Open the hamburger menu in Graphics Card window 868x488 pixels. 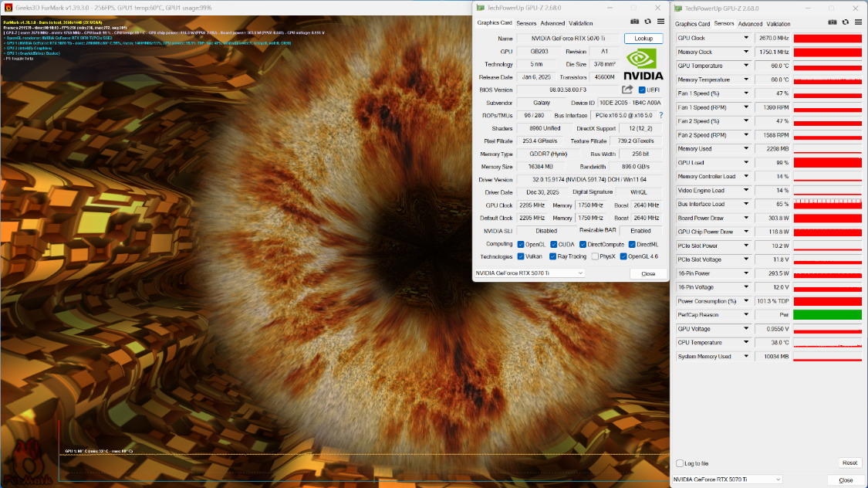(661, 22)
